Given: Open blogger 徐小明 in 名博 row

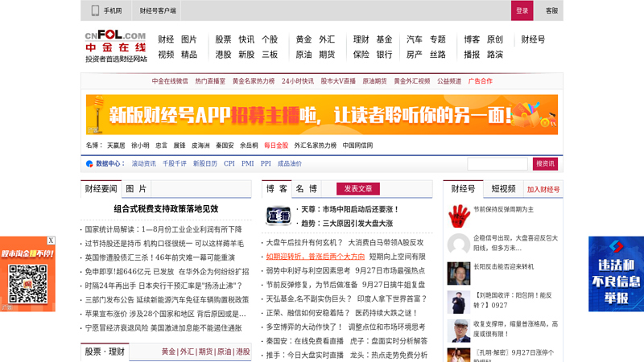Looking at the screenshot, I should pyautogui.click(x=140, y=146).
